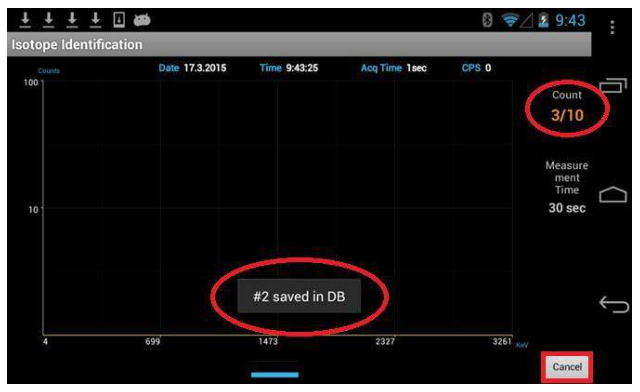The image size is (640, 392).
Task: Tap the cellular signal status icon
Action: click(527, 20)
